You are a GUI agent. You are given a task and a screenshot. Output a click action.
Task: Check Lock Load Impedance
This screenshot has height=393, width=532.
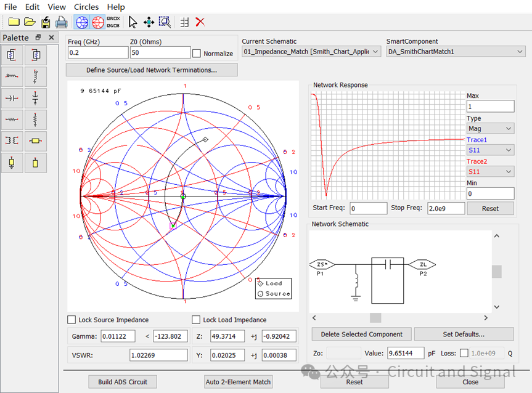coord(196,320)
